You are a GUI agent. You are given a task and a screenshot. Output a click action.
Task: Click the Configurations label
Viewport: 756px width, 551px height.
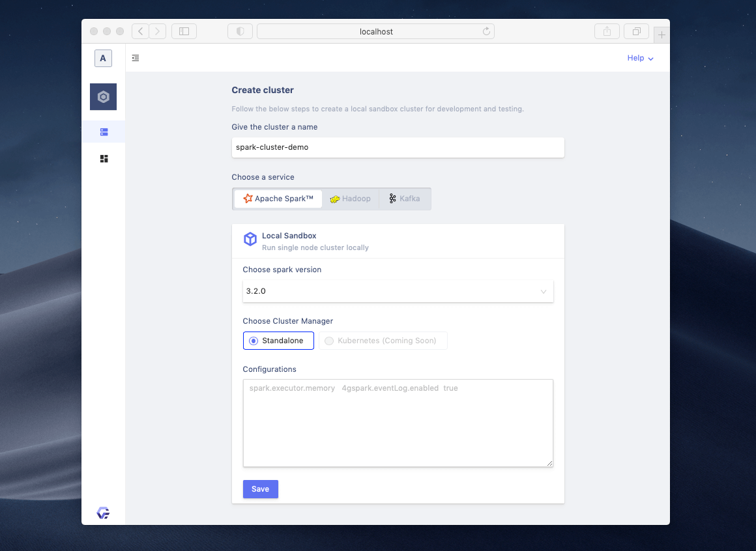click(x=270, y=369)
